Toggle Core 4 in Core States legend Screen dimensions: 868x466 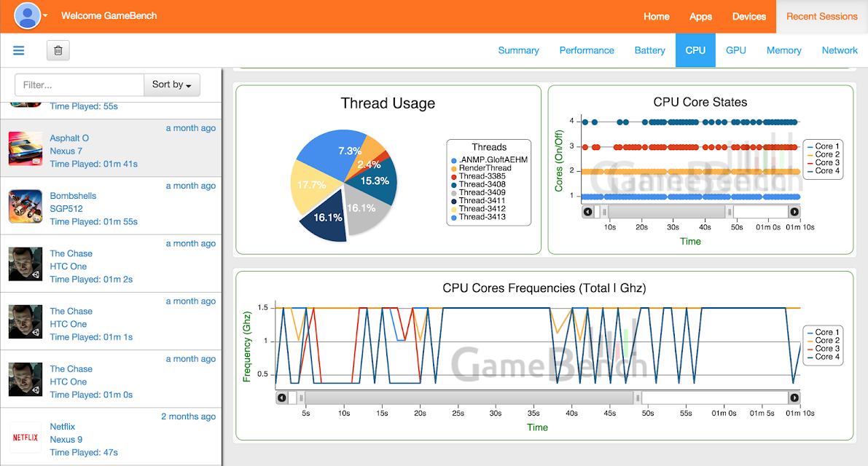(x=823, y=171)
